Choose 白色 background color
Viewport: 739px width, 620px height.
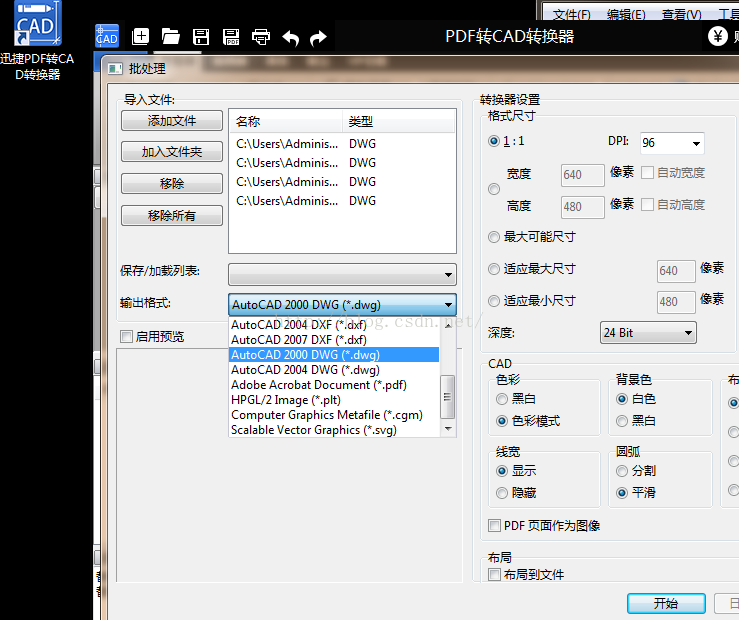click(x=622, y=399)
